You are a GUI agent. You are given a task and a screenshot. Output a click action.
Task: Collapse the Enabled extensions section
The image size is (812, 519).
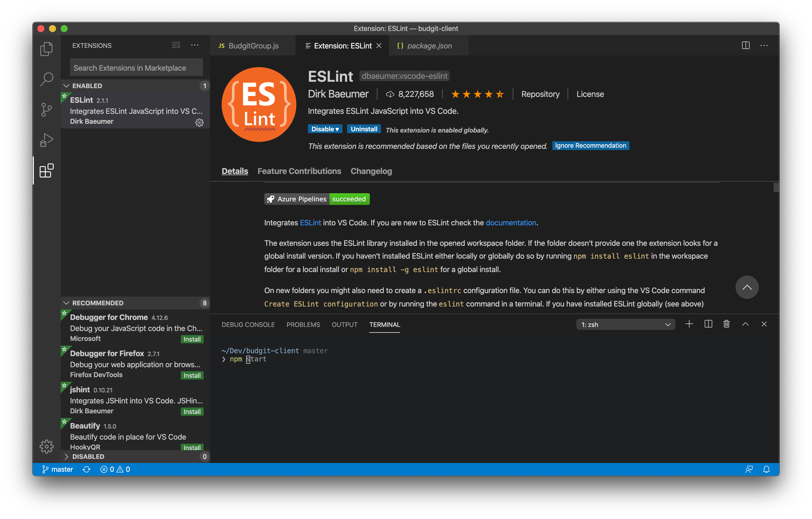pyautogui.click(x=66, y=86)
